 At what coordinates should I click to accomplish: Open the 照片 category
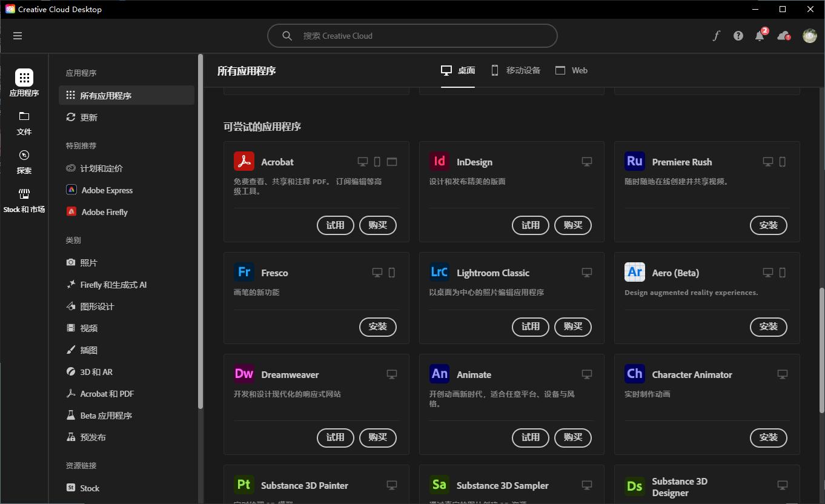127,262
